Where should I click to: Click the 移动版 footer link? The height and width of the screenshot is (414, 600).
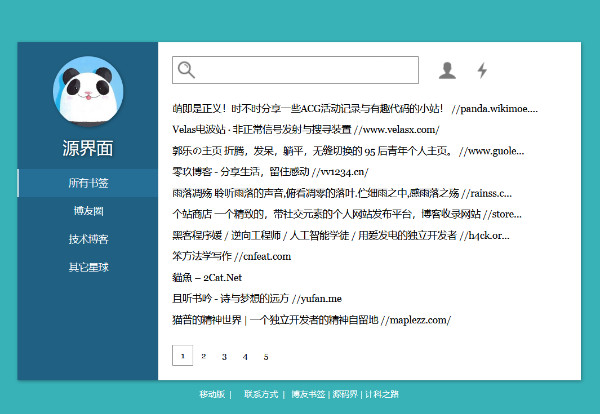(212, 394)
